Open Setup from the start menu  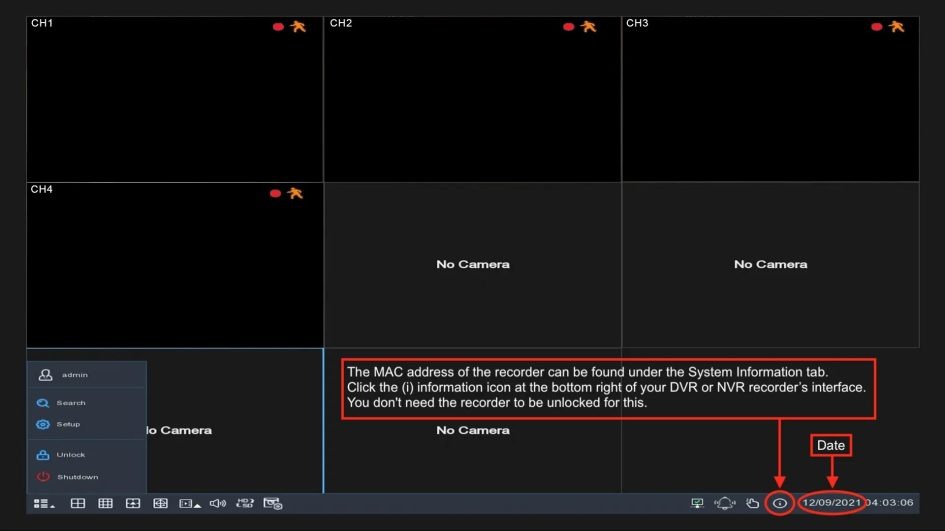(x=68, y=424)
